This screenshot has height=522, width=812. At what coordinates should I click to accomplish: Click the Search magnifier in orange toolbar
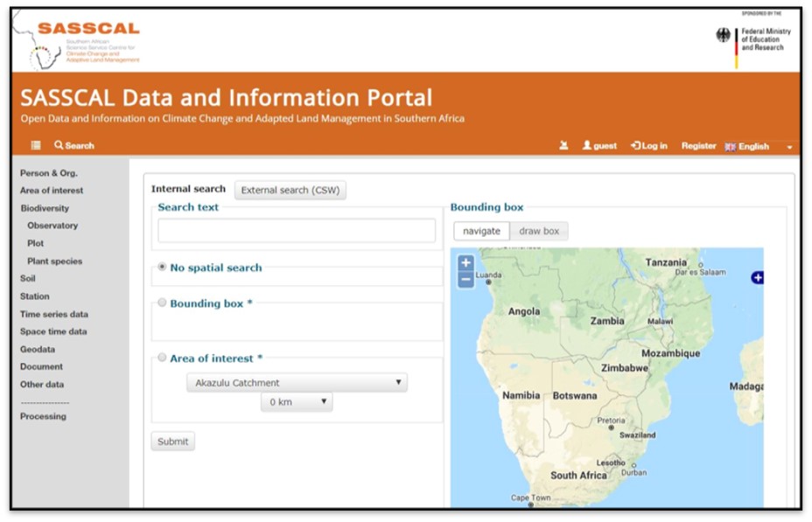pos(59,145)
